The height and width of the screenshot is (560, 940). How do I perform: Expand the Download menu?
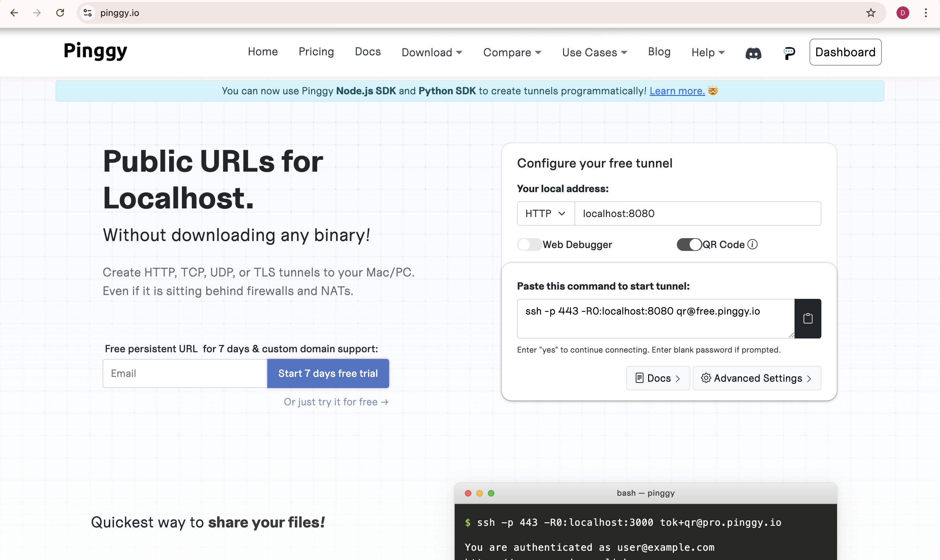[x=432, y=52]
